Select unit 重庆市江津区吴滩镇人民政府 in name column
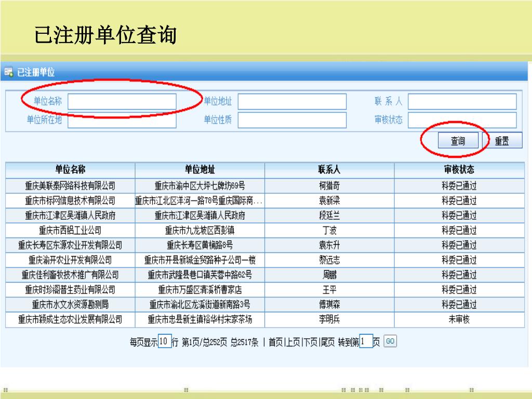 tap(70, 216)
